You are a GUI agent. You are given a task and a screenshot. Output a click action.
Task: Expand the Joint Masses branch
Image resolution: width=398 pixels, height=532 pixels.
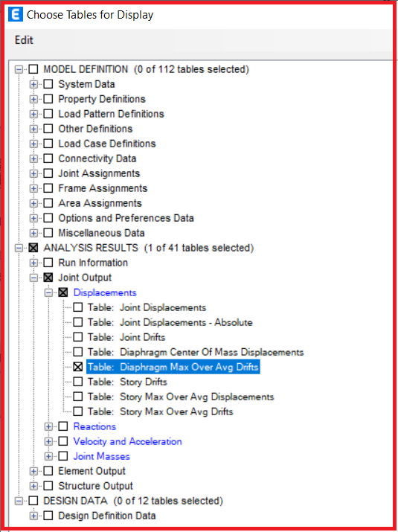pyautogui.click(x=48, y=456)
